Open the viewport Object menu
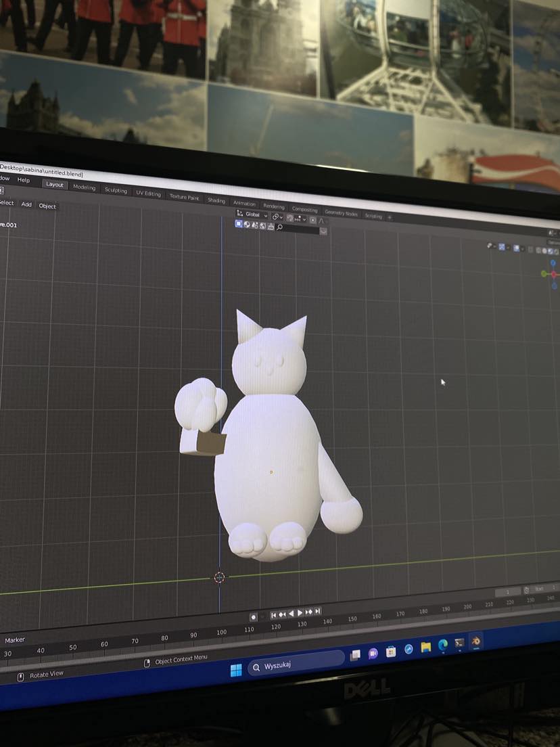Image resolution: width=560 pixels, height=747 pixels. click(47, 206)
